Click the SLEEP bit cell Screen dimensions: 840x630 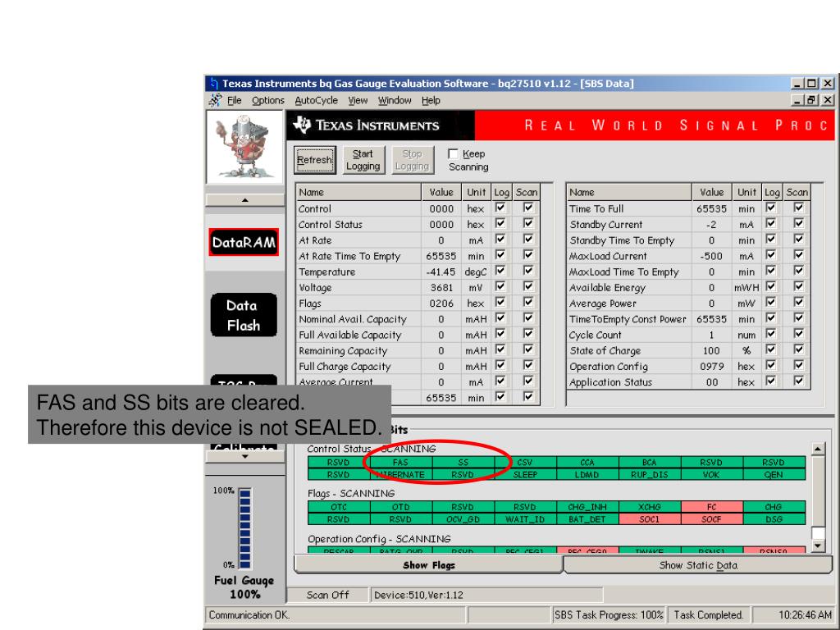click(x=525, y=475)
